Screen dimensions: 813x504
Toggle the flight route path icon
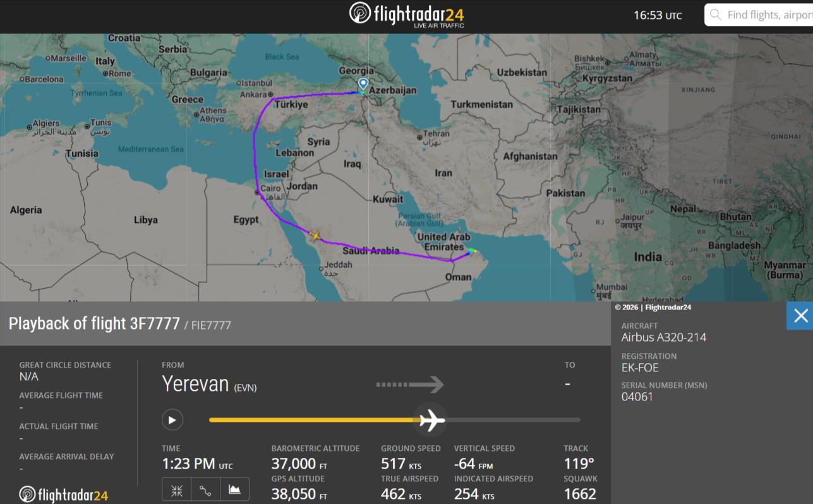pos(205,489)
